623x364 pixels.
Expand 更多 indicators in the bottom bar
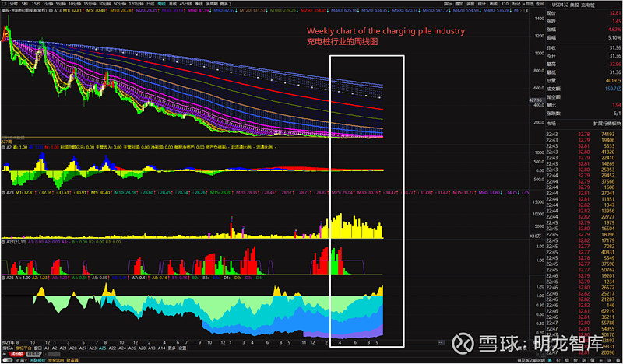pos(171,348)
